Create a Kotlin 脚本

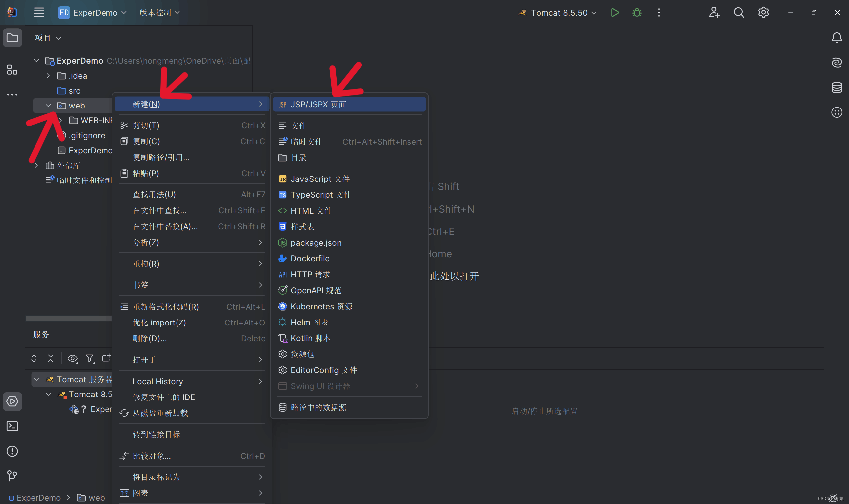(x=349, y=338)
